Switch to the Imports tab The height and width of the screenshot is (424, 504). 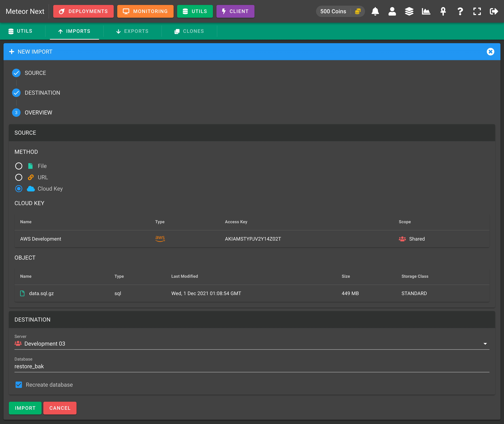[74, 31]
